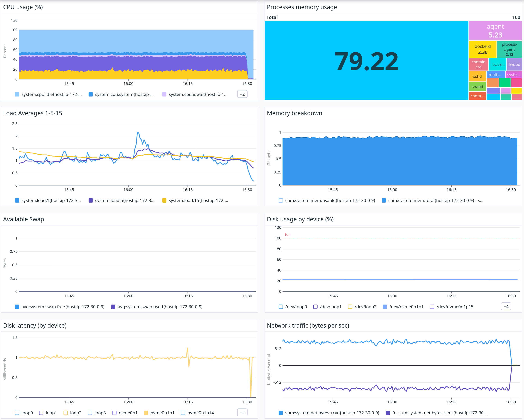524x420 pixels.
Task: Toggle loop1 legend checkbox in Disk latency
Action: click(41, 413)
